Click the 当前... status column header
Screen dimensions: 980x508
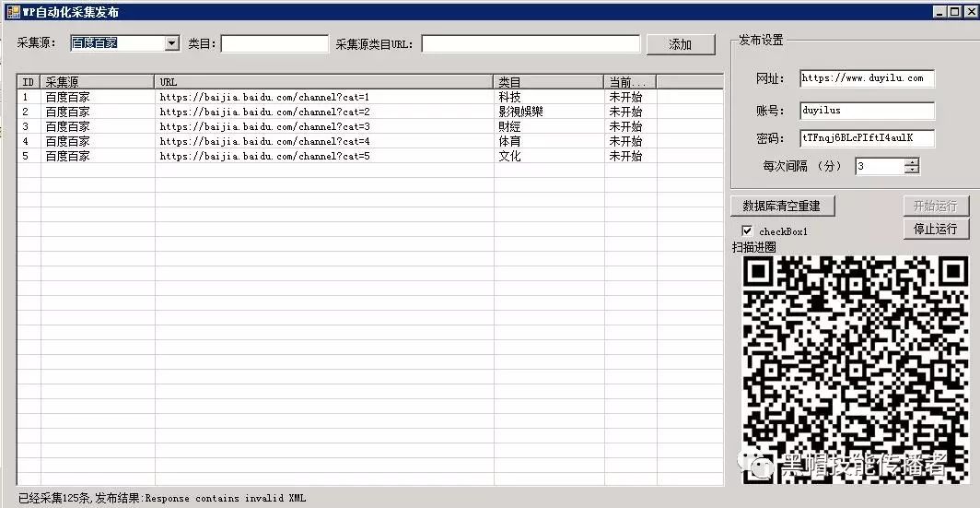630,82
